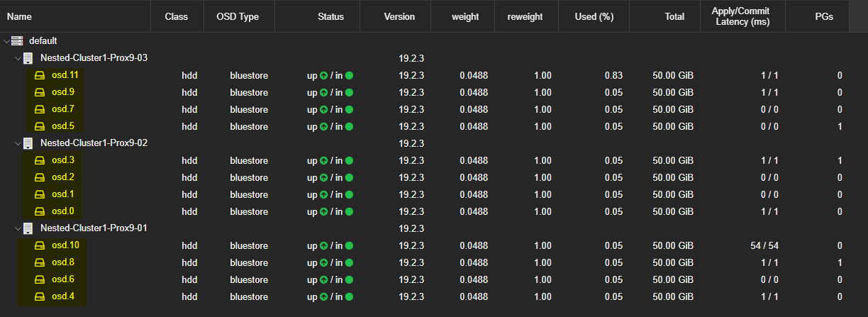Screen dimensions: 868x317
Task: Select the Nested-Cluster1-Prox9-02 host label
Action: (94, 143)
